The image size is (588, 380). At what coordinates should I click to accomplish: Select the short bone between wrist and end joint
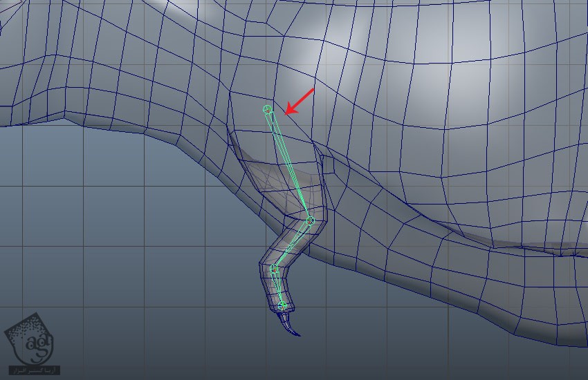pyautogui.click(x=277, y=286)
